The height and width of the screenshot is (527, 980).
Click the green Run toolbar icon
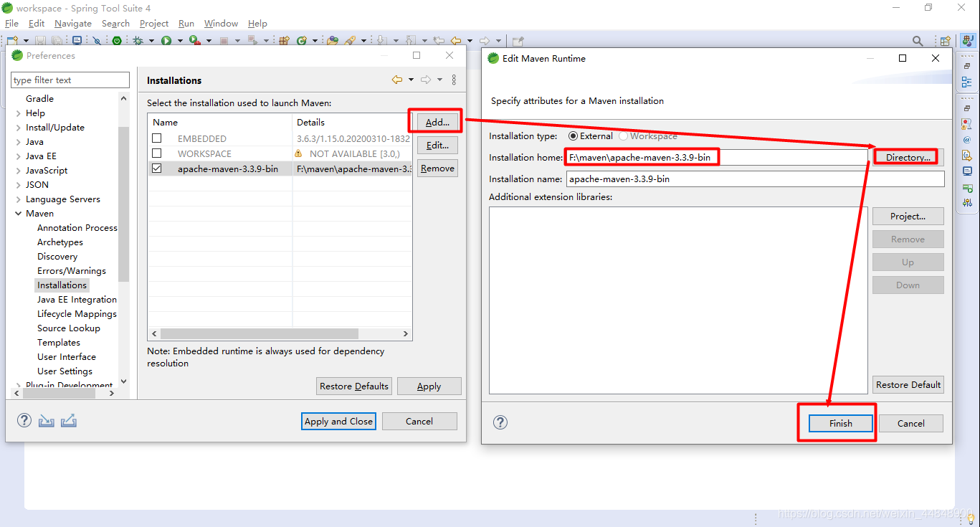click(166, 41)
